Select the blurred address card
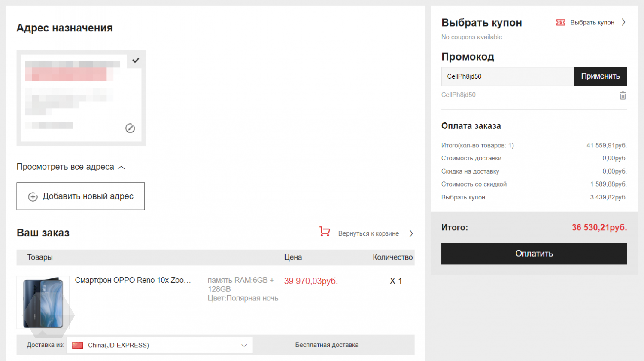The width and height of the screenshot is (644, 361). pos(81,98)
